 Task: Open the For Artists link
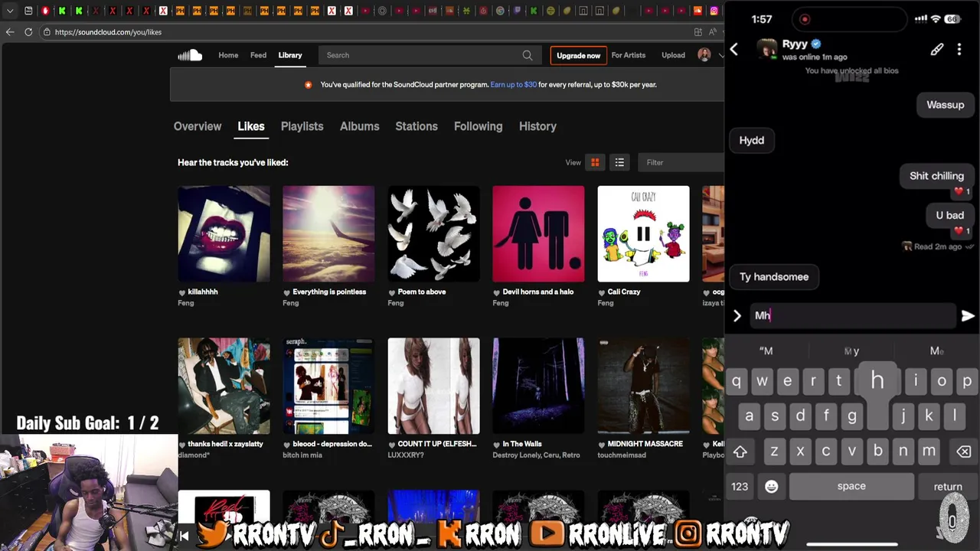coord(629,55)
